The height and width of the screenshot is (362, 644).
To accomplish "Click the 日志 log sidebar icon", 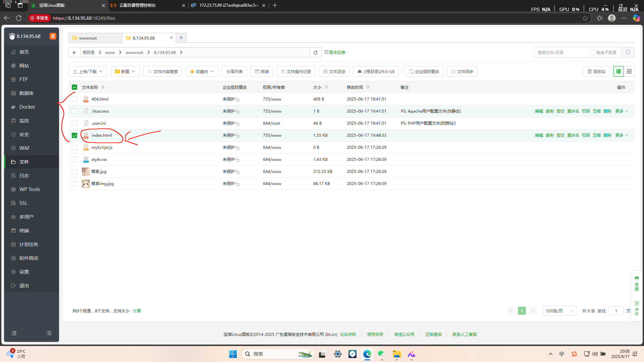I will coord(13,176).
